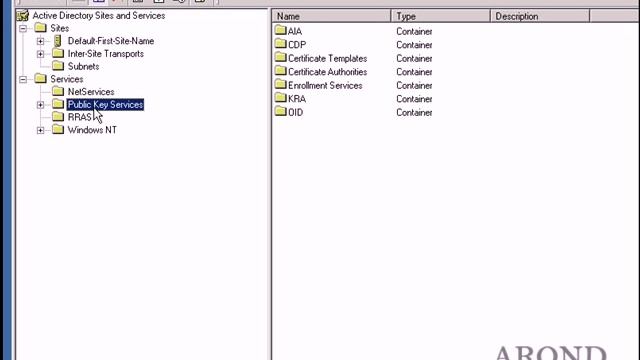
Task: Select the highlighted Public Key Services label
Action: tap(105, 104)
